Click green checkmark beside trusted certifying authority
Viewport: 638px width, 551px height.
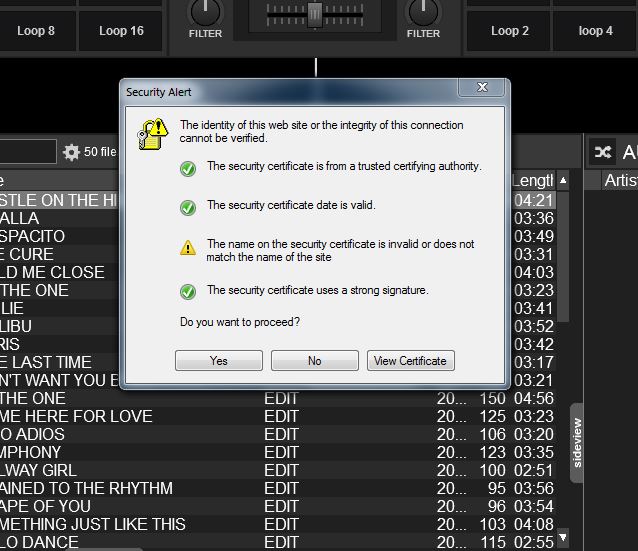tap(187, 168)
